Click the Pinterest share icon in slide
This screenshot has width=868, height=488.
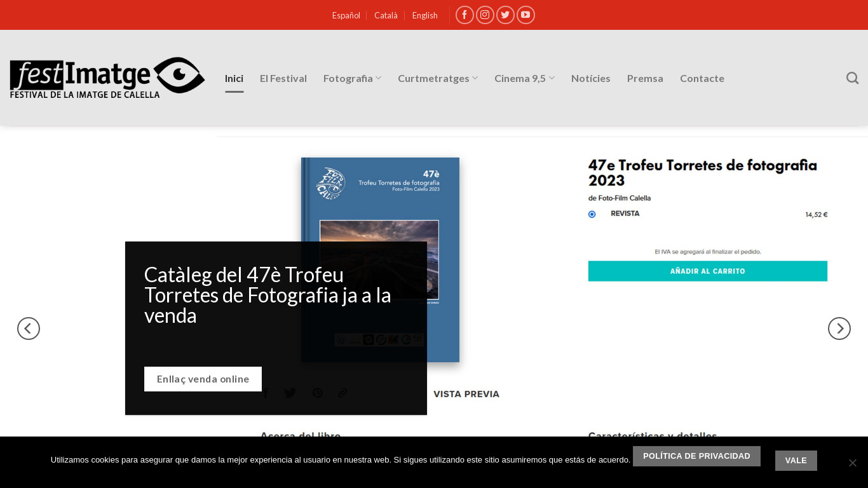tap(317, 393)
